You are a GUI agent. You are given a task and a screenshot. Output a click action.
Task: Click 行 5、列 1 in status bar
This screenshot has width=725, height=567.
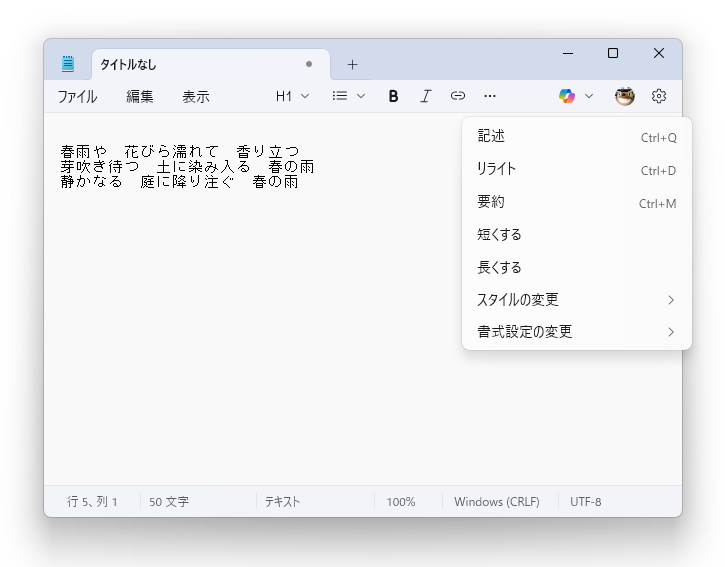coord(92,502)
